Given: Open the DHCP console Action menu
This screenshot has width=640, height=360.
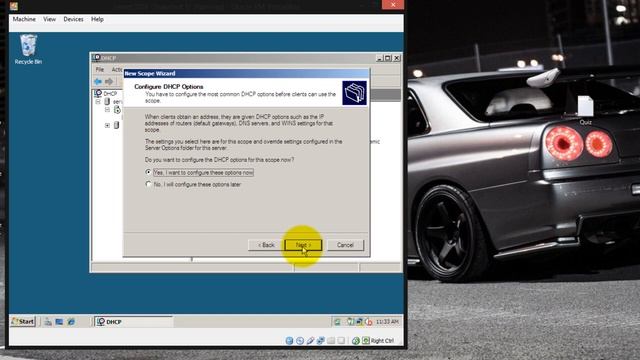Looking at the screenshot, I should pos(117,69).
